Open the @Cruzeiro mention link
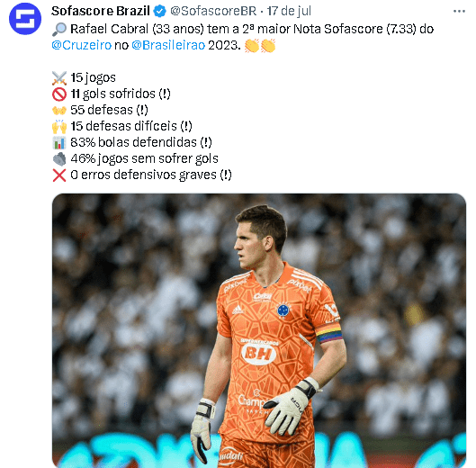 [82, 45]
